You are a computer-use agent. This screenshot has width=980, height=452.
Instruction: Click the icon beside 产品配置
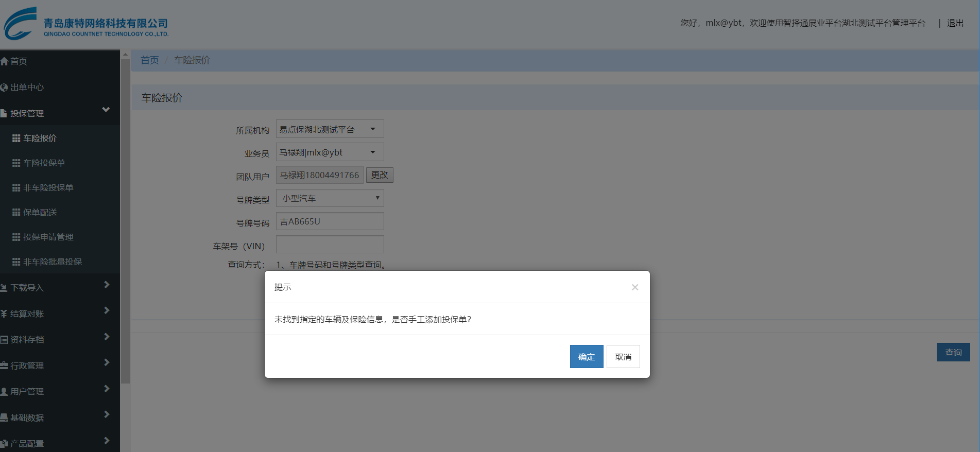[4, 444]
